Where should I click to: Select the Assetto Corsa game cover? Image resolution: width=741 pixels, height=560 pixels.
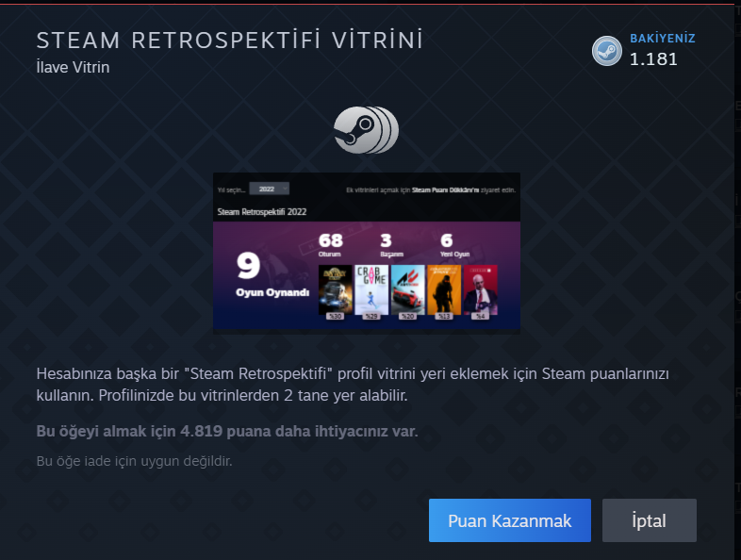[x=408, y=289]
